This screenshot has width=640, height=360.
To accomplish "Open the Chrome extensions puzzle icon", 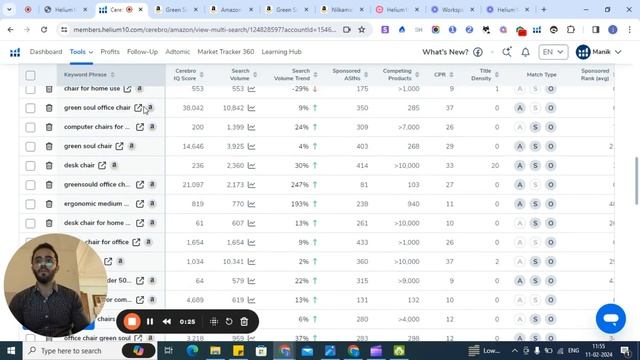I will coord(571,30).
